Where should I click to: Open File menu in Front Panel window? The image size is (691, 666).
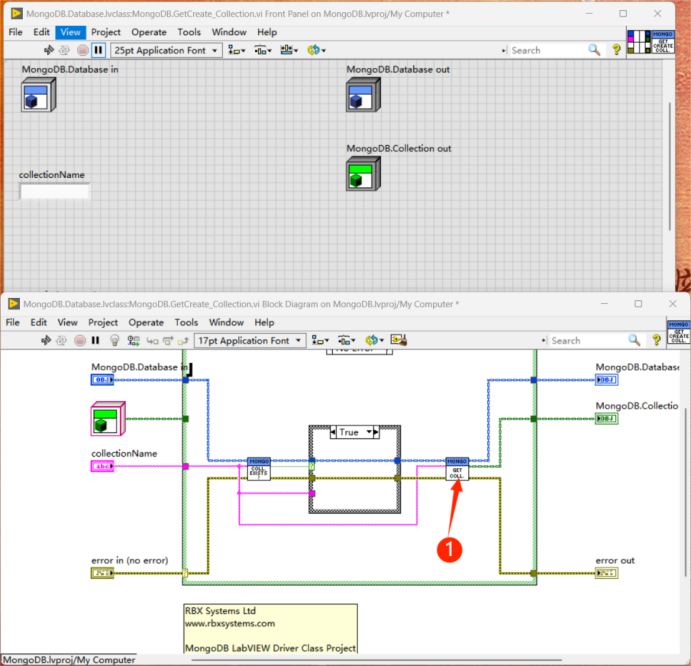15,32
